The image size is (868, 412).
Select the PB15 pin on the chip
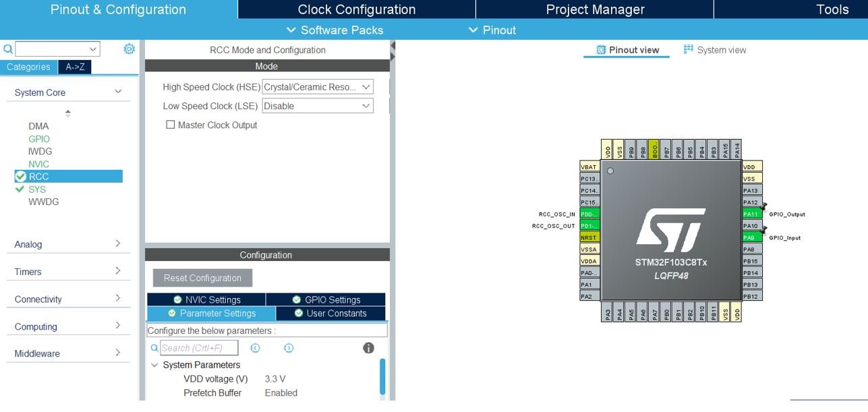click(752, 261)
